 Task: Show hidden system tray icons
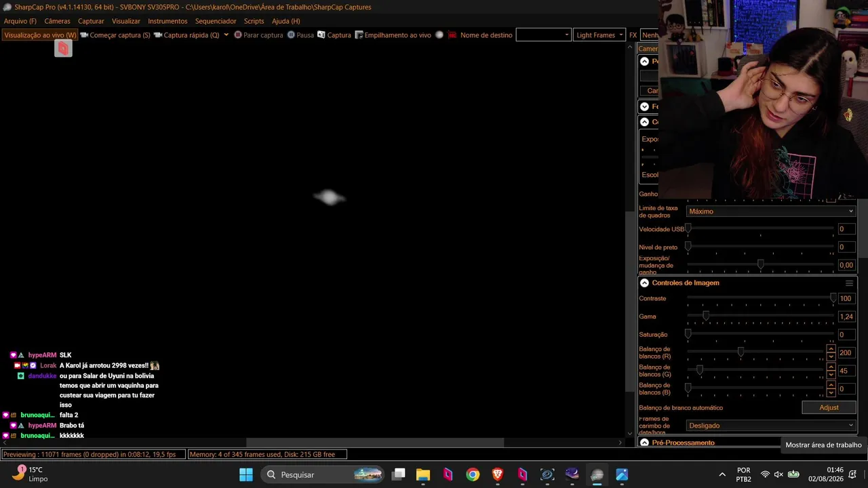pos(722,474)
